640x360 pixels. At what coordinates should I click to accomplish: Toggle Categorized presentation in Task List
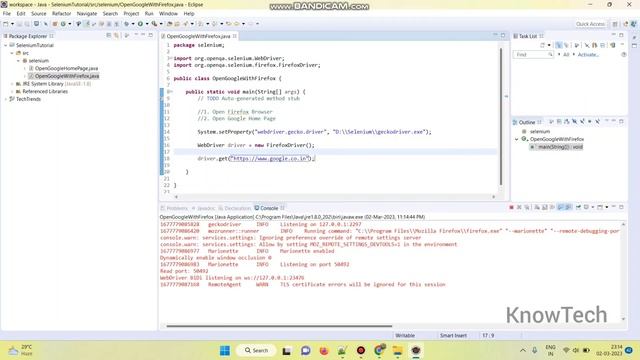pos(558,45)
